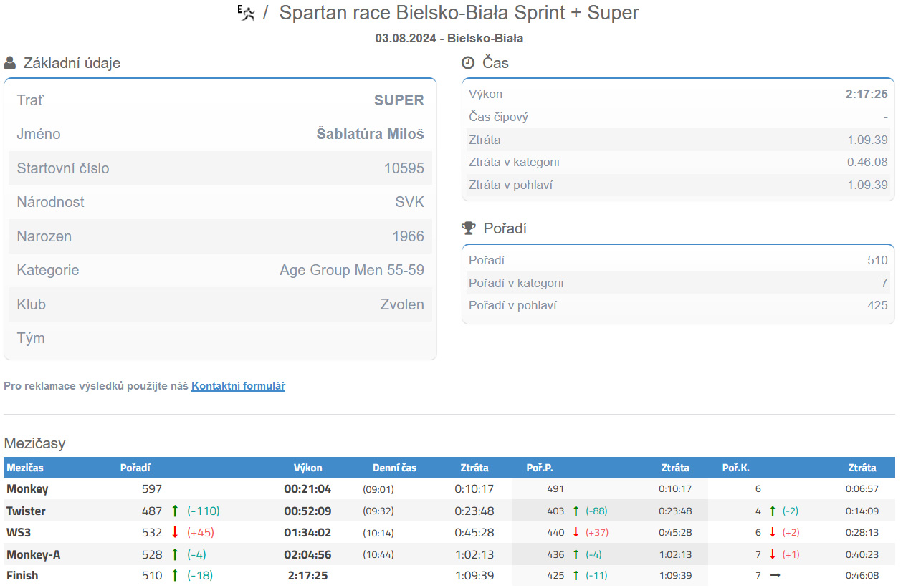Click the WS3 category loss 0:28:13
Viewport: 921px width, 588px height.
tap(862, 532)
